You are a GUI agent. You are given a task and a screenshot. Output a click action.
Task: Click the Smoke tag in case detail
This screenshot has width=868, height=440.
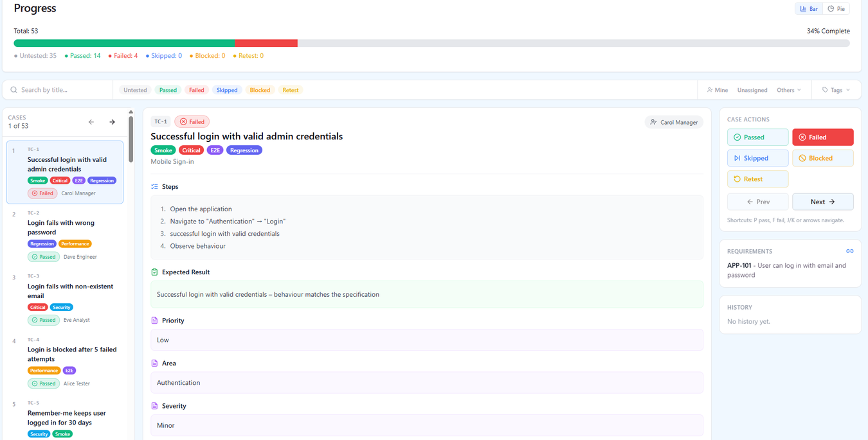163,150
